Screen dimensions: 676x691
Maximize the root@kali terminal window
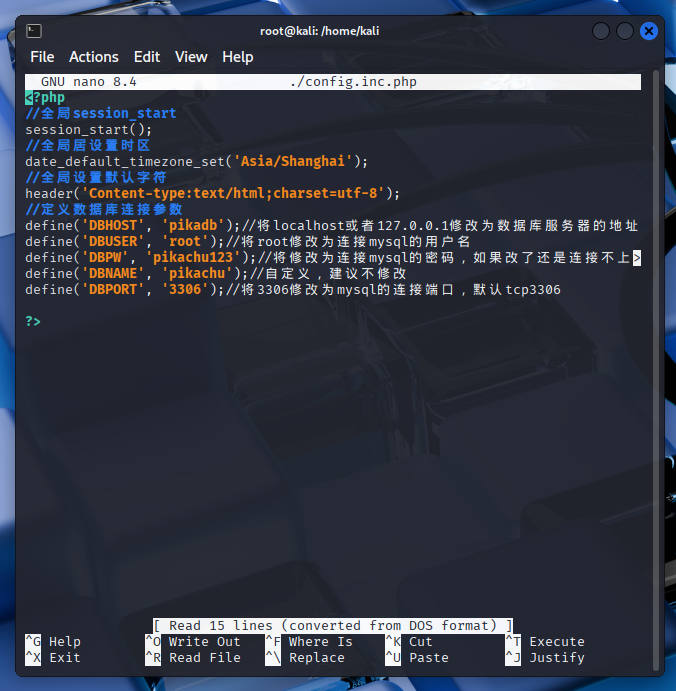(624, 31)
